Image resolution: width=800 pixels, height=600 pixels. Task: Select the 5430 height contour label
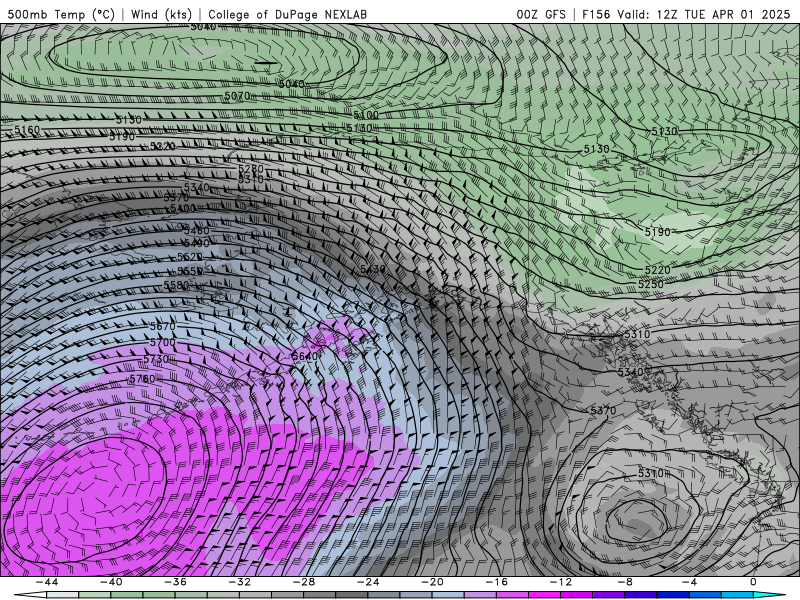373,269
